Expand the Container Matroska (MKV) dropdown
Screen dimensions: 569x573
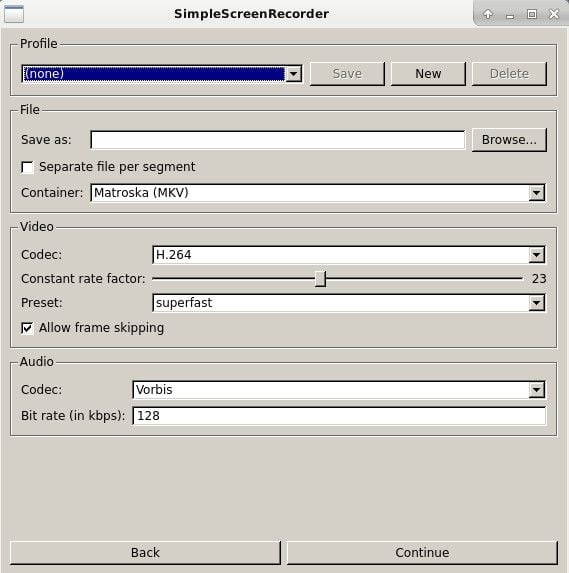(318, 193)
